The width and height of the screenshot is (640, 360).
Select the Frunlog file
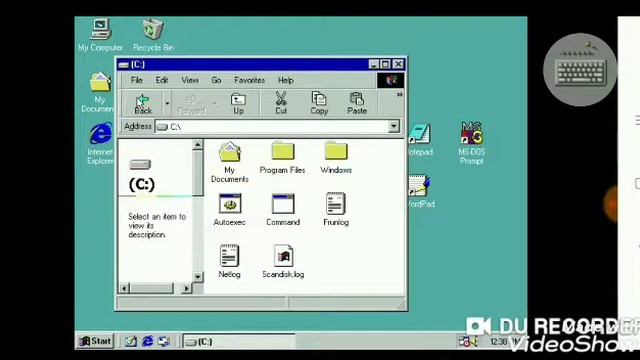(x=336, y=210)
